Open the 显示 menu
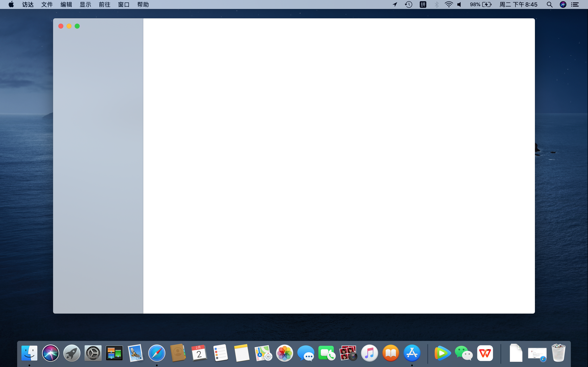The width and height of the screenshot is (588, 367). tap(85, 4)
